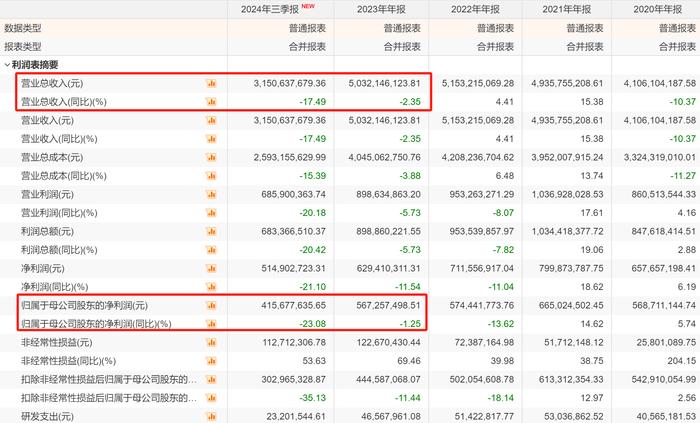Open chart icon for 非经常性损益(元) row

pos(211,343)
